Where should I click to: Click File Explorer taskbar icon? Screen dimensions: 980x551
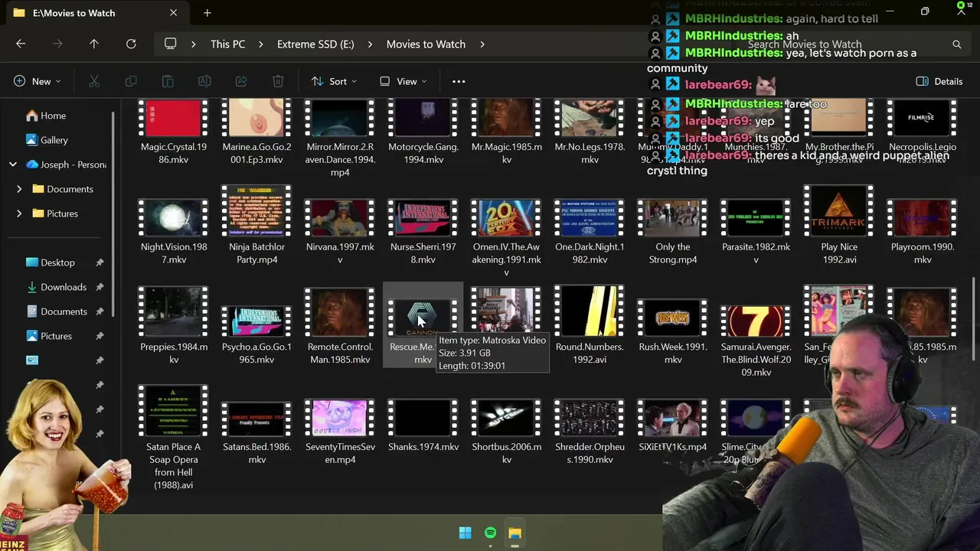click(x=514, y=533)
